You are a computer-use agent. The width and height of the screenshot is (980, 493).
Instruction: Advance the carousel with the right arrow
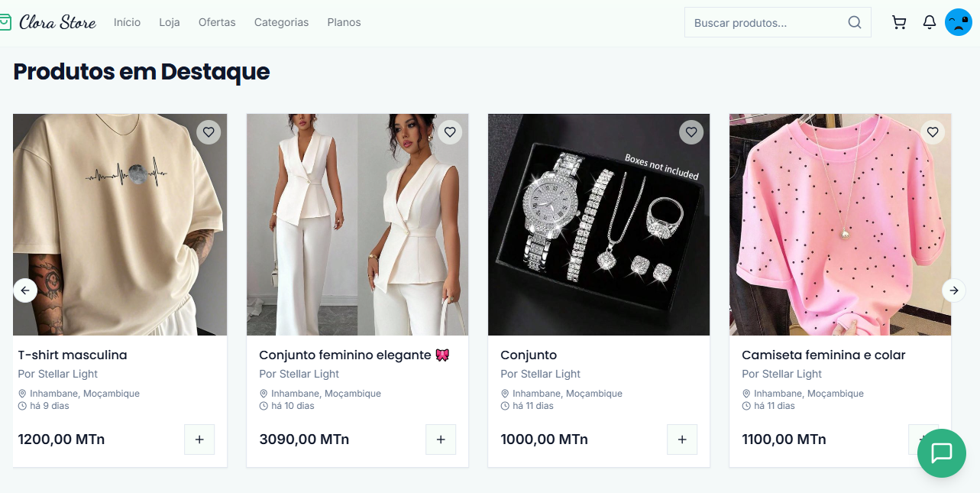(x=954, y=290)
